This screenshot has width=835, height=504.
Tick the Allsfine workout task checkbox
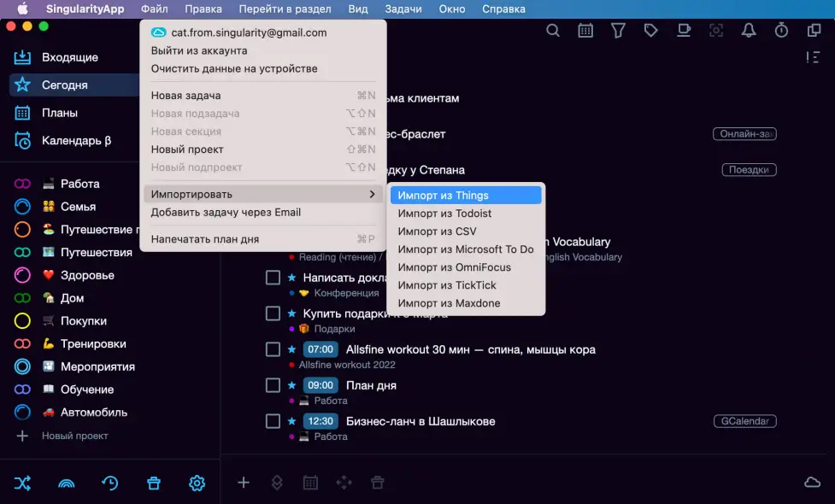tap(273, 349)
